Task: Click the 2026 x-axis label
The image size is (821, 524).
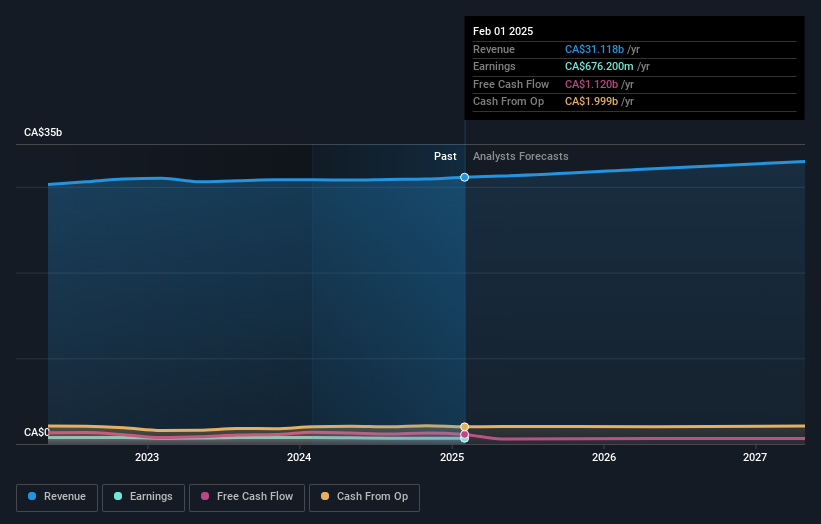Action: coord(604,457)
